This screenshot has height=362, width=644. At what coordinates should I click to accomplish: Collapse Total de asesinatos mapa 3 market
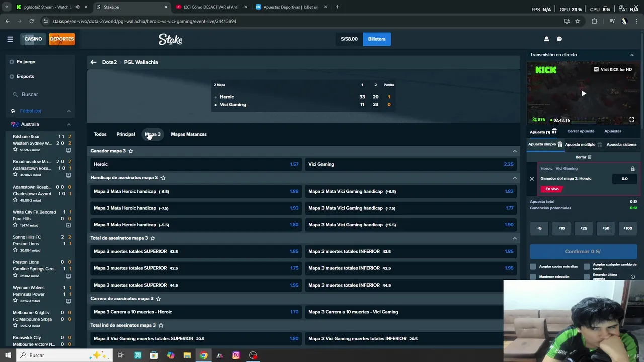[x=515, y=238]
